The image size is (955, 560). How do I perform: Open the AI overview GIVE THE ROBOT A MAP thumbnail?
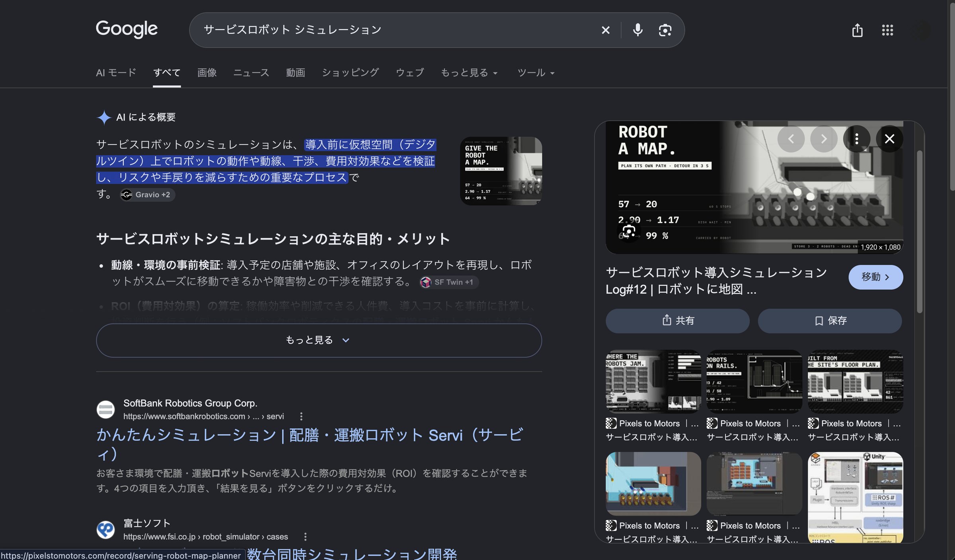point(501,171)
